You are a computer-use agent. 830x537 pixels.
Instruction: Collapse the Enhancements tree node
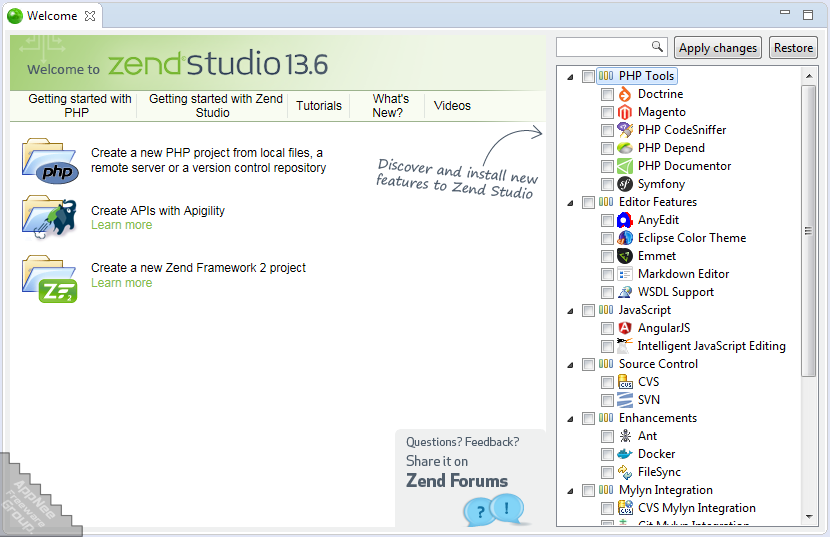570,419
